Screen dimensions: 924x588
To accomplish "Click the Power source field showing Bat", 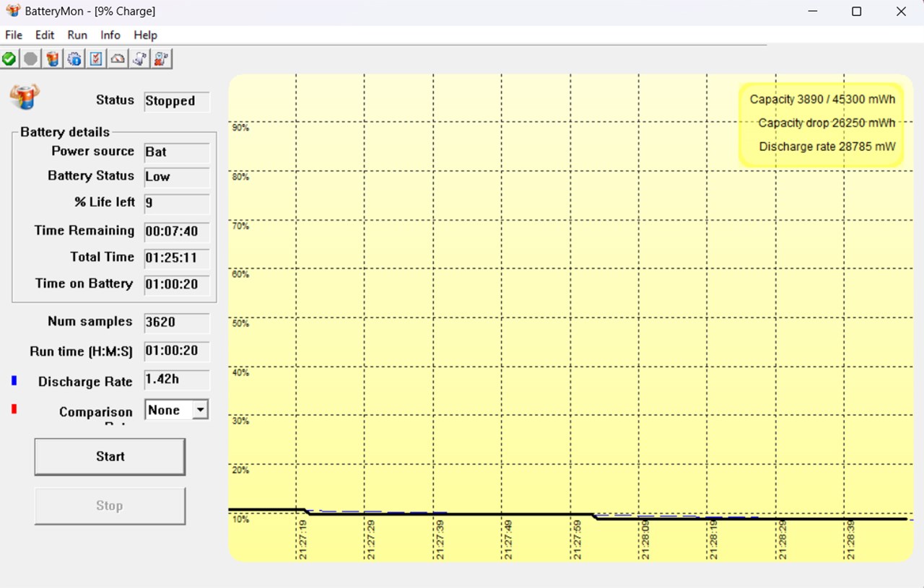I will point(177,152).
